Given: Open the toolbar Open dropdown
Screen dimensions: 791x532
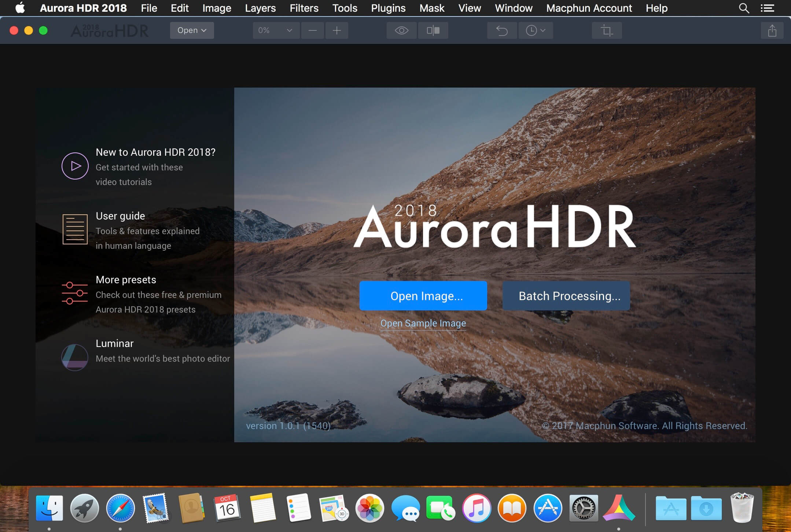Looking at the screenshot, I should [x=192, y=30].
